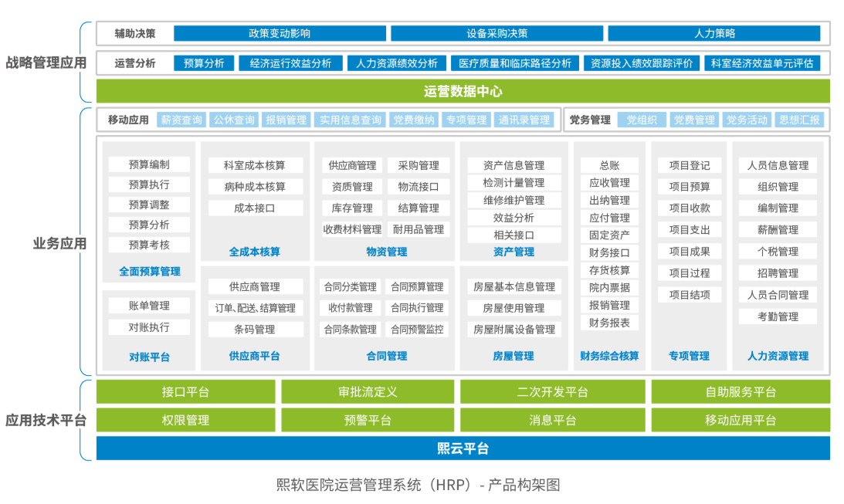Click the green 接口平台 box
Screen dimensions: 844x504
click(x=185, y=391)
